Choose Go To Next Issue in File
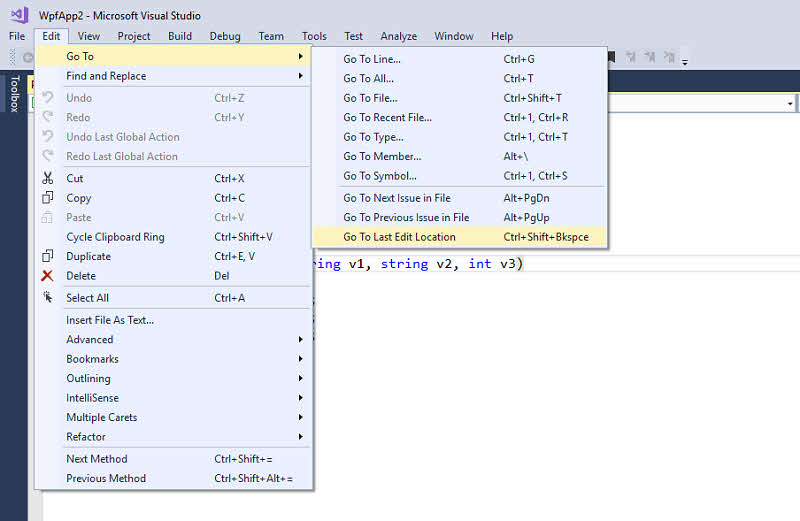Screen dimensions: 800x521 pos(460,198)
